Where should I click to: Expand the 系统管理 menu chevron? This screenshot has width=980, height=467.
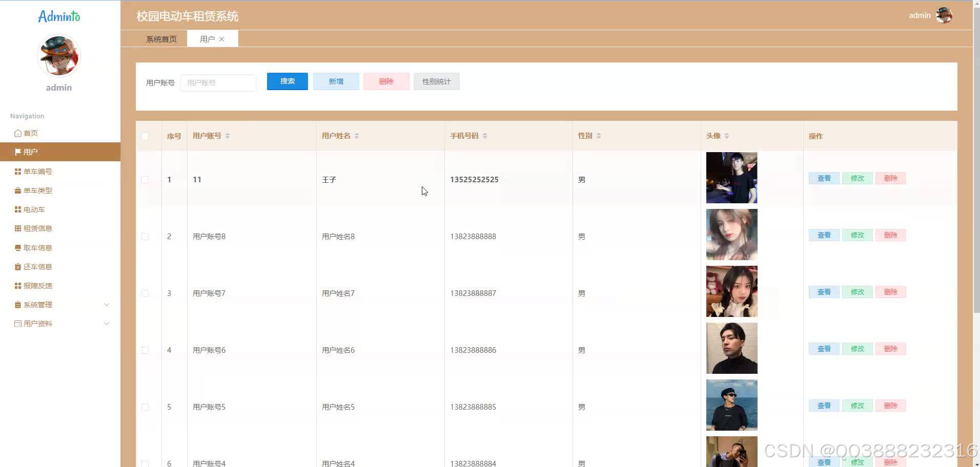point(107,305)
